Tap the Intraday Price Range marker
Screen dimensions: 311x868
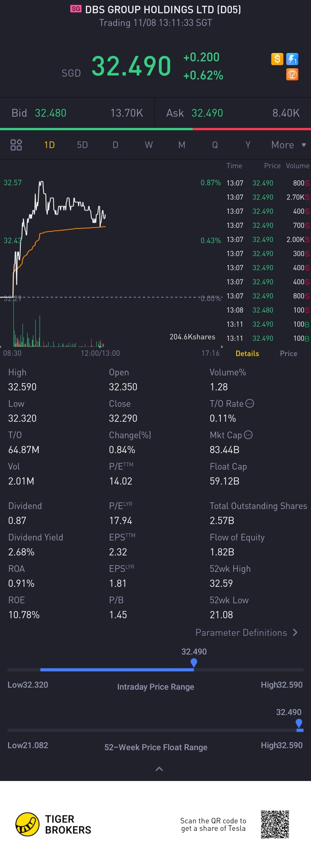coord(194,663)
